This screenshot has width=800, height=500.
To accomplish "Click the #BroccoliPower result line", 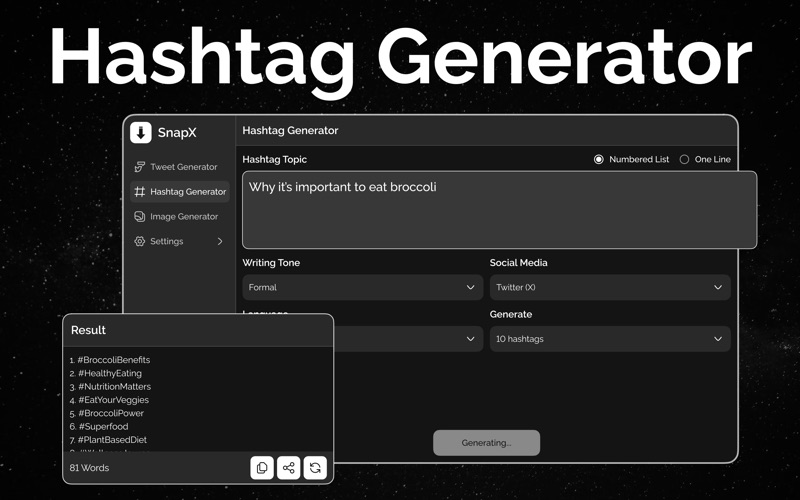I will pos(107,413).
